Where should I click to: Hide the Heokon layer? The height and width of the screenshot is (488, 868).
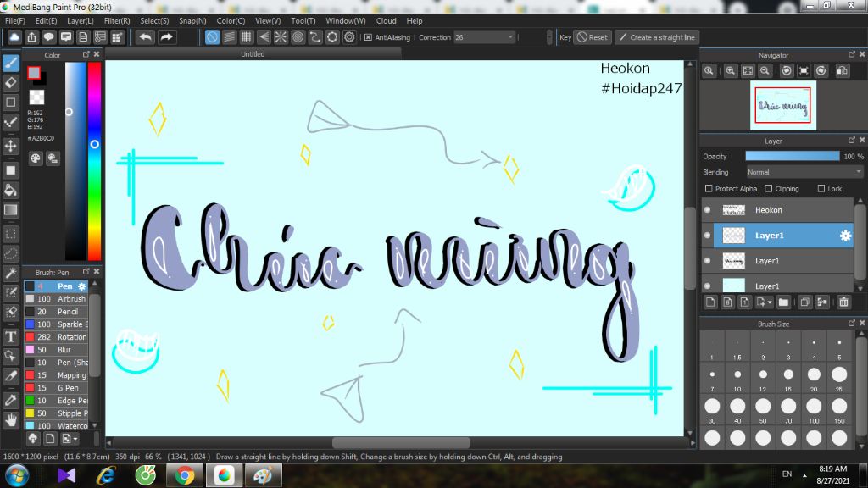click(708, 210)
